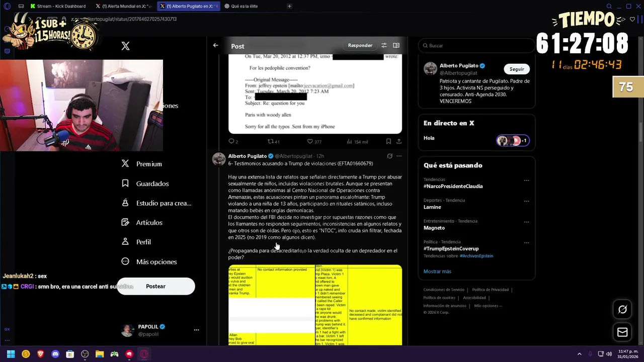Focus the Buscar search field
This screenshot has height=362, width=644.
pos(476,46)
